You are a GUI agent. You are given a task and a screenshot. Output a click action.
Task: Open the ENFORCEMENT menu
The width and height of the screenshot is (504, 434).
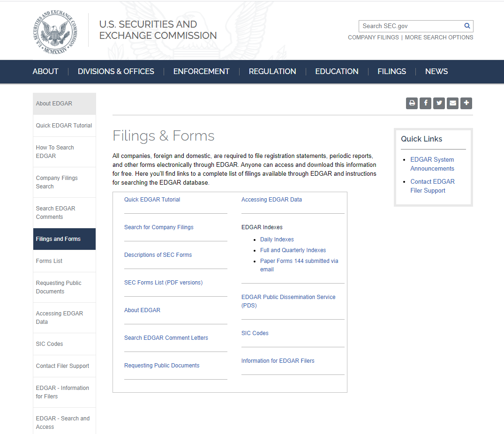point(202,71)
